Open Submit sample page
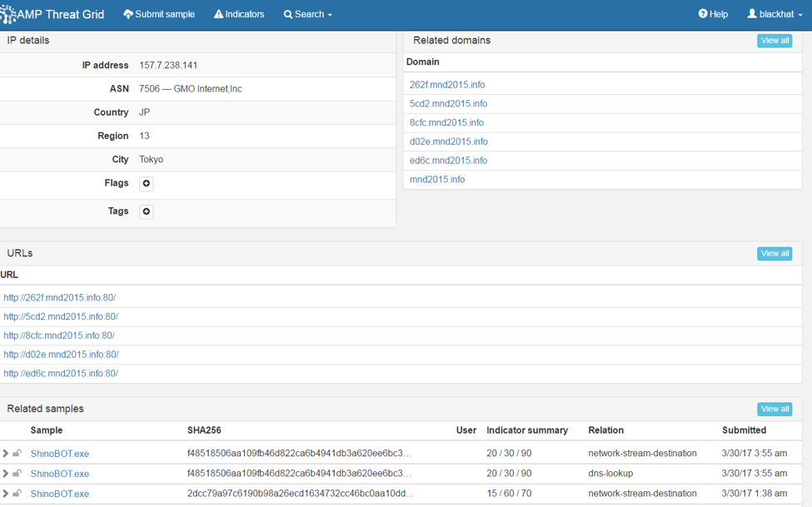The width and height of the screenshot is (812, 507). coord(159,14)
